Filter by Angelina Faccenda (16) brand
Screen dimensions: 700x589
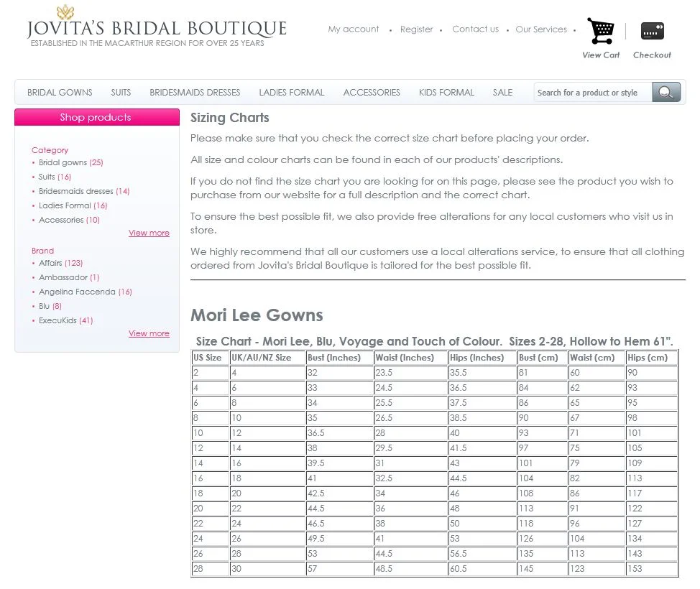(x=86, y=292)
